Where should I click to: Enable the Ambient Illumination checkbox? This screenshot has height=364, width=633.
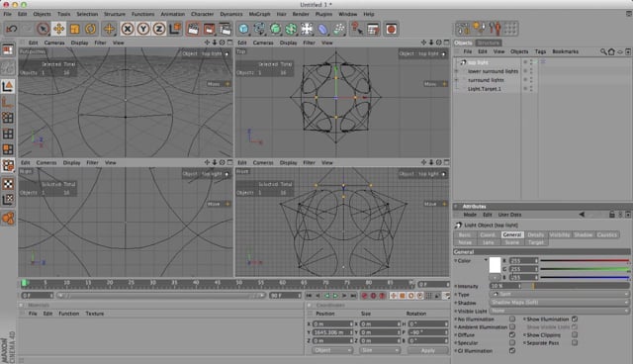tap(512, 326)
